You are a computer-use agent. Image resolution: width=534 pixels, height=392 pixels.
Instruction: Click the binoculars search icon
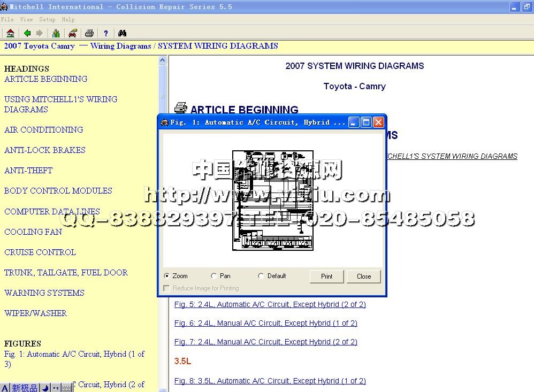pos(122,33)
